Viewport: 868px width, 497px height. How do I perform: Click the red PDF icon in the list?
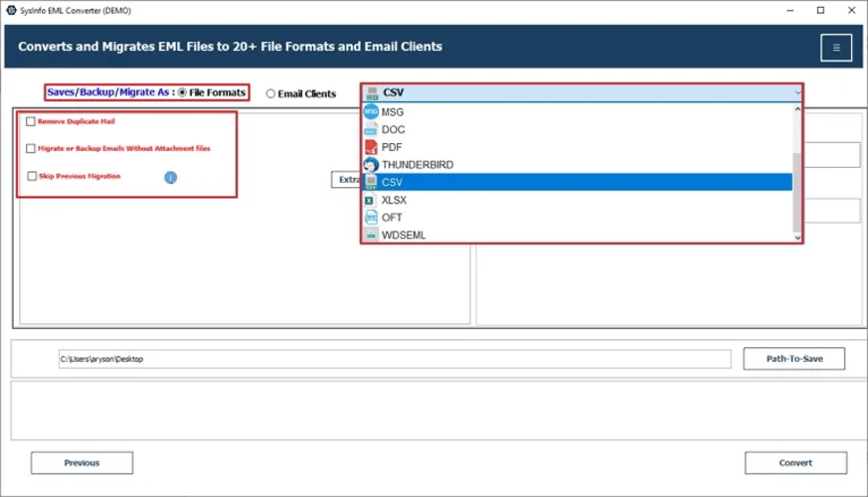tap(371, 147)
